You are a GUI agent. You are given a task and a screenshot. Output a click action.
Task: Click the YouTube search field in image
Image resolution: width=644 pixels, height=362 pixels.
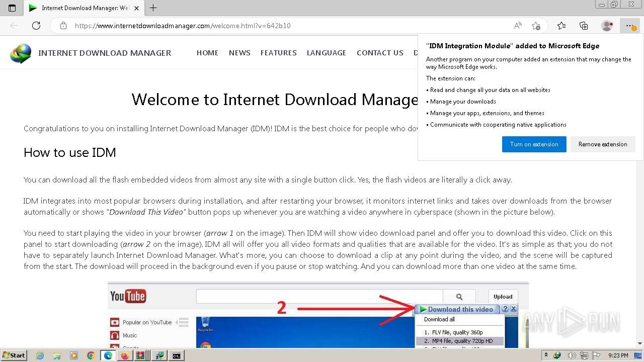(x=319, y=297)
